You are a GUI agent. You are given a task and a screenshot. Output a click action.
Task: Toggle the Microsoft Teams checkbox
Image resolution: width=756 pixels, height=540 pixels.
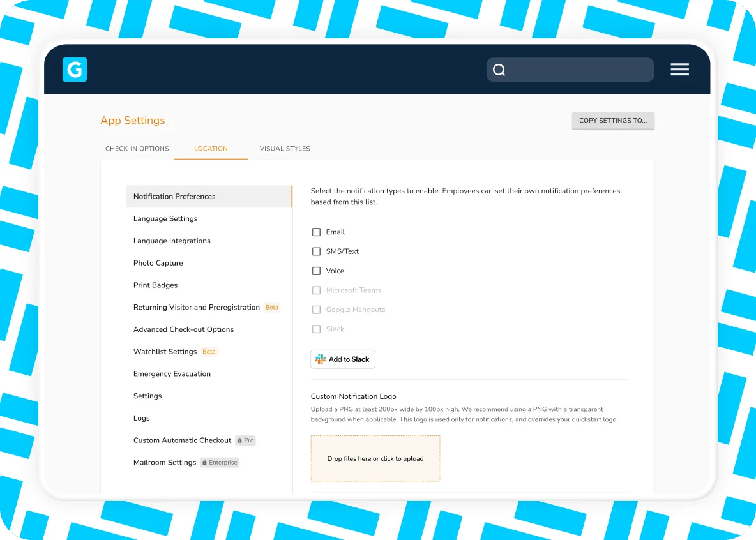[316, 290]
